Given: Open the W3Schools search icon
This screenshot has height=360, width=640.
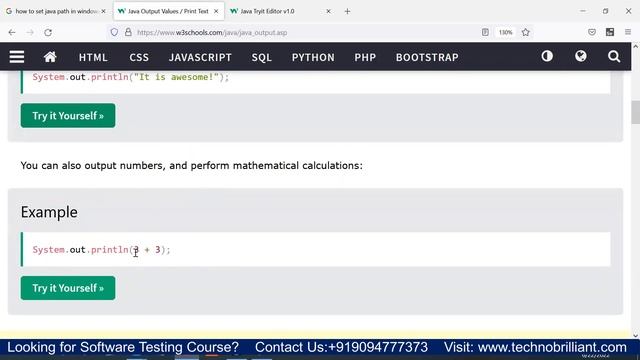Looking at the screenshot, I should coord(614,56).
